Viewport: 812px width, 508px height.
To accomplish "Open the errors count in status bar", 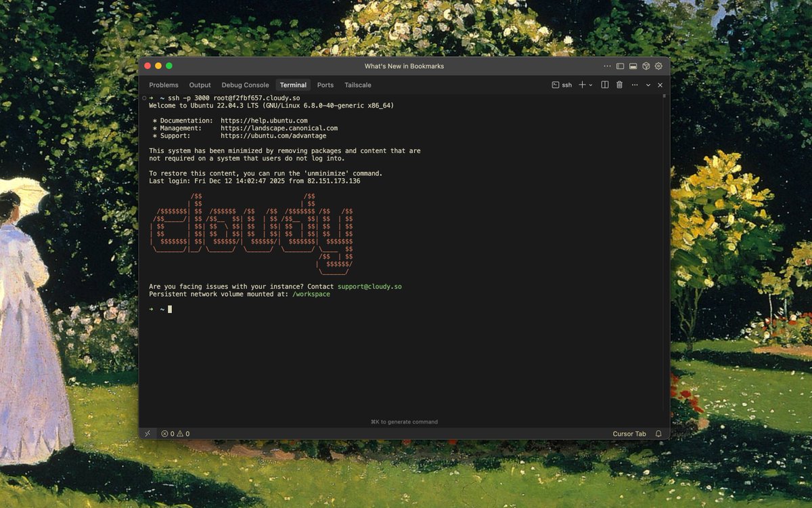I will pos(167,433).
